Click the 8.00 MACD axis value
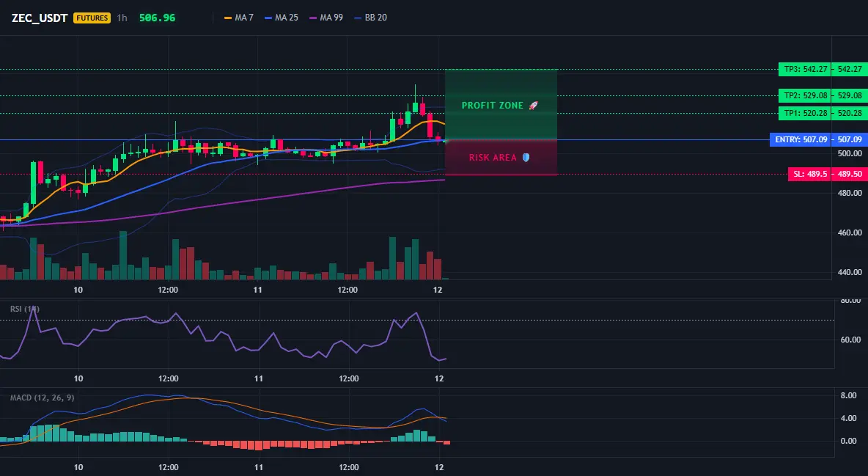Image resolution: width=868 pixels, height=476 pixels. [849, 395]
